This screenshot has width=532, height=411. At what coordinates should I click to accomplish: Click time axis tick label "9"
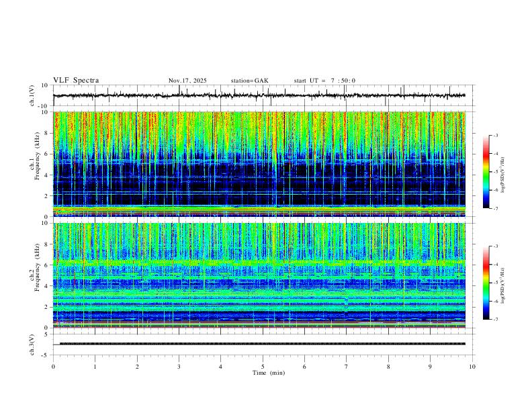point(430,367)
